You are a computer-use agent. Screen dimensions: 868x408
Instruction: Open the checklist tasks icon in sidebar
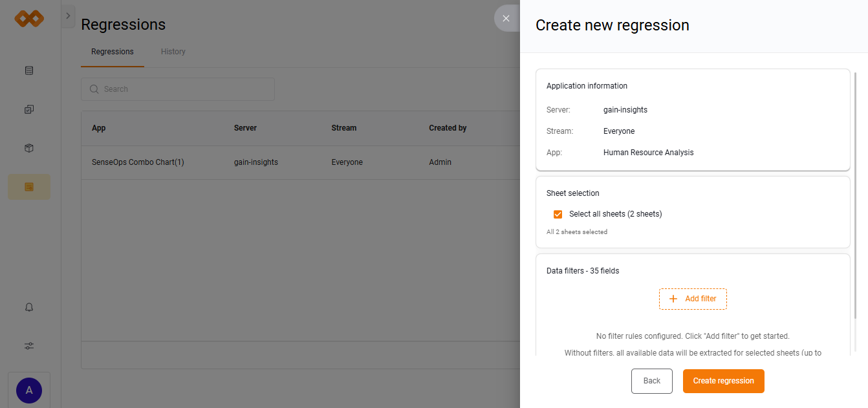click(x=29, y=109)
